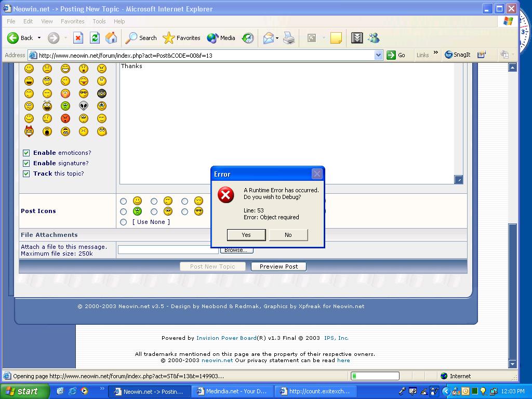
Task: Click inside the message text area
Action: pyautogui.click(x=287, y=123)
